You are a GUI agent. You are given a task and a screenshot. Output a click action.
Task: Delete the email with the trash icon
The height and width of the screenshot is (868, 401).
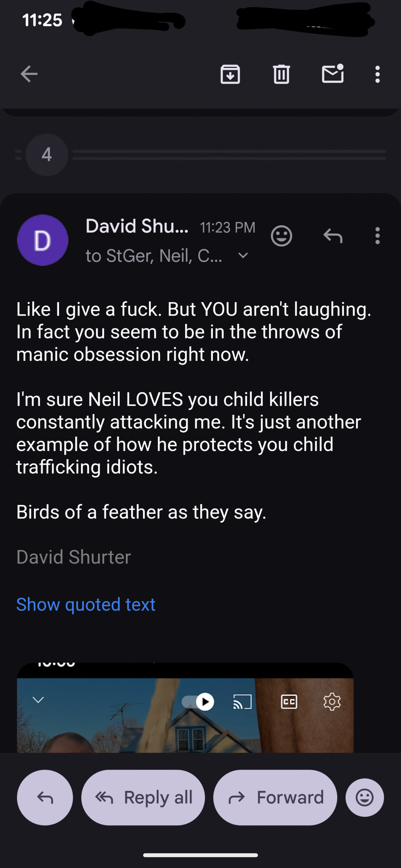point(281,74)
